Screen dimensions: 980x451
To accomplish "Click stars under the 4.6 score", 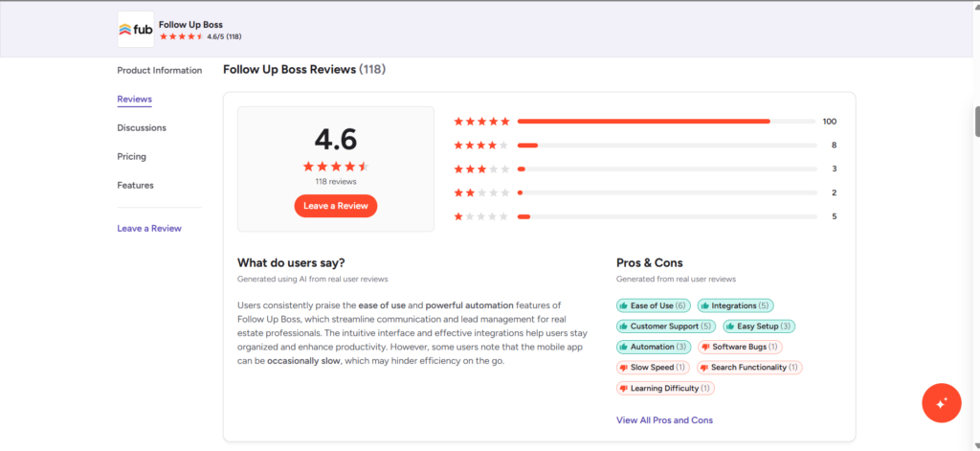I will [x=336, y=167].
